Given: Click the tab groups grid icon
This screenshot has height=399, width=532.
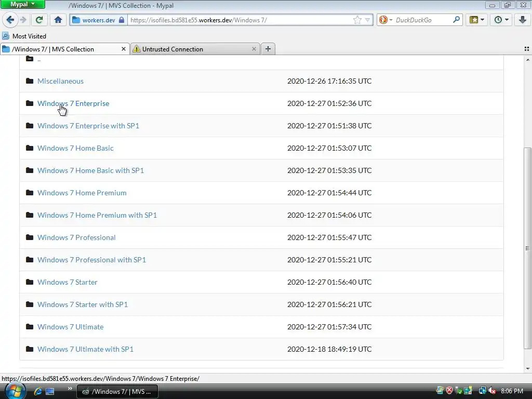Looking at the screenshot, I should tap(527, 49).
